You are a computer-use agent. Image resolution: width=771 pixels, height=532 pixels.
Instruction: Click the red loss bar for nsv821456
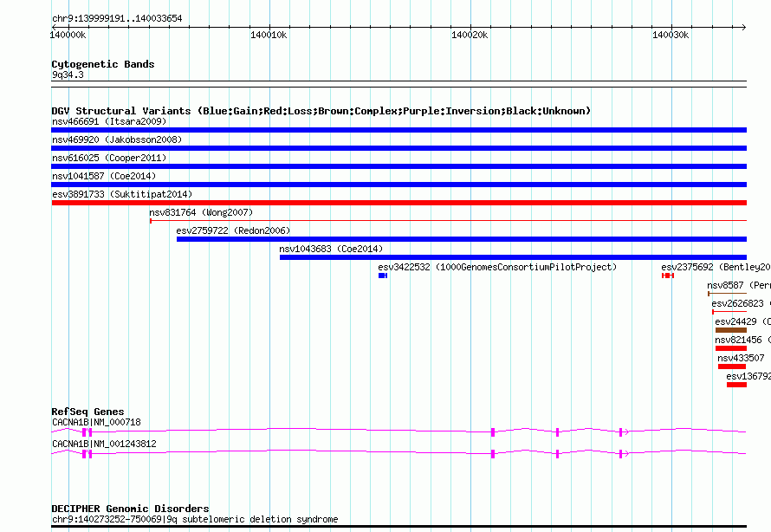(x=731, y=348)
